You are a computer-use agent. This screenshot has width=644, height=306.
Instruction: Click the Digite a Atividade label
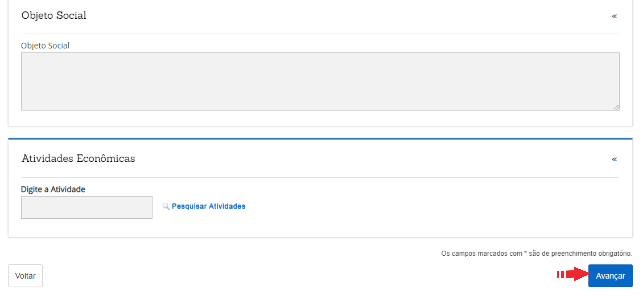tap(53, 189)
